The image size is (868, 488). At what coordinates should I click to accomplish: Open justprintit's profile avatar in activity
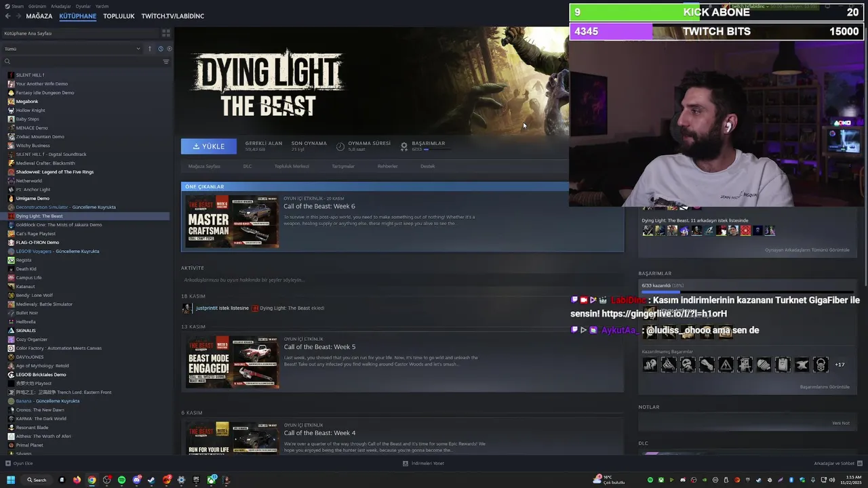tap(187, 308)
